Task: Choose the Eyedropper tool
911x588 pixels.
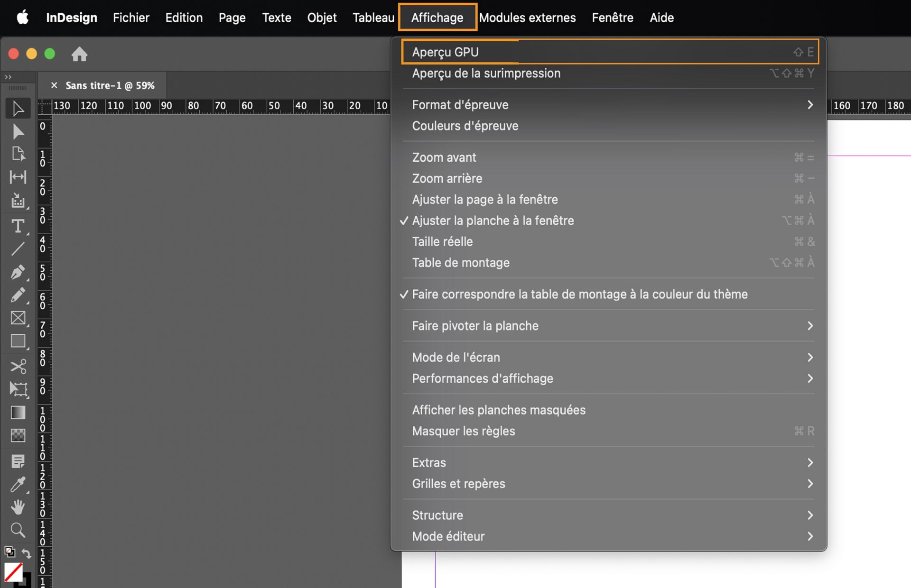Action: pos(18,484)
